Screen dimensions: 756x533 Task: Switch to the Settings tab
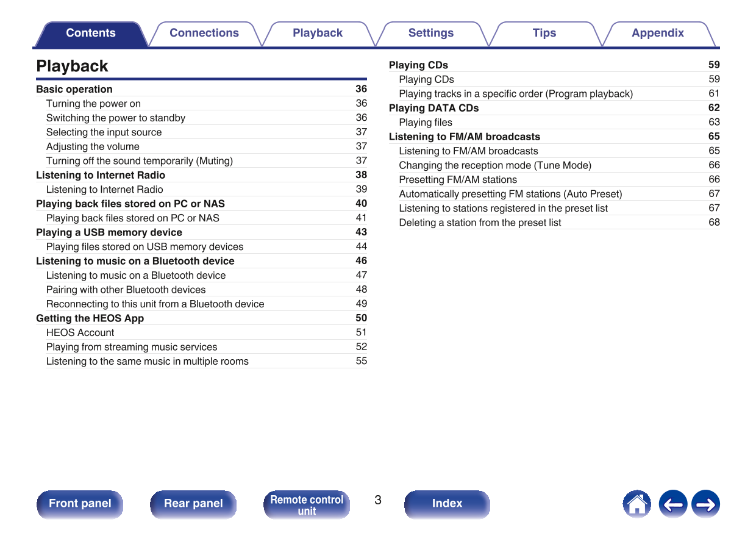(430, 34)
